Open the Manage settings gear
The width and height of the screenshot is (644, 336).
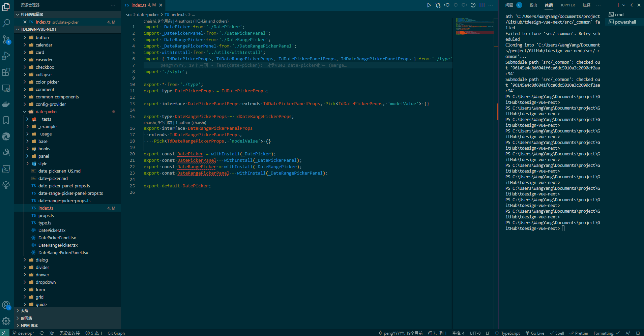click(6, 321)
